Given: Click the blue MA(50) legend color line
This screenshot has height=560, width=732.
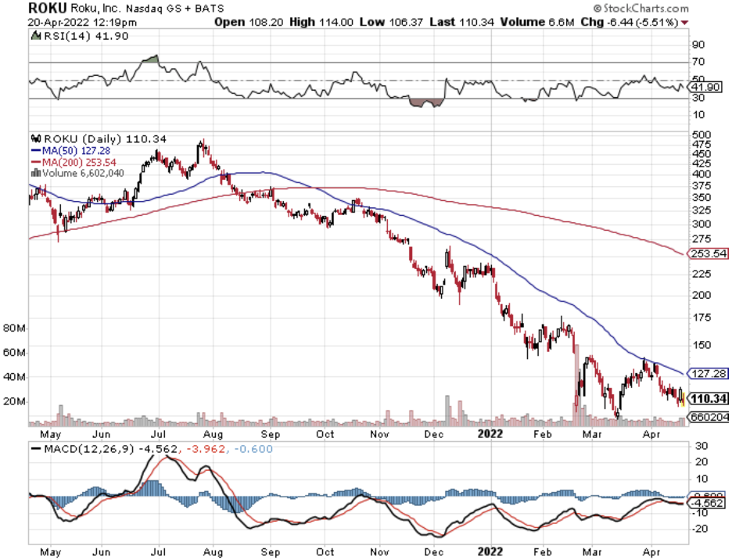Looking at the screenshot, I should click(35, 149).
